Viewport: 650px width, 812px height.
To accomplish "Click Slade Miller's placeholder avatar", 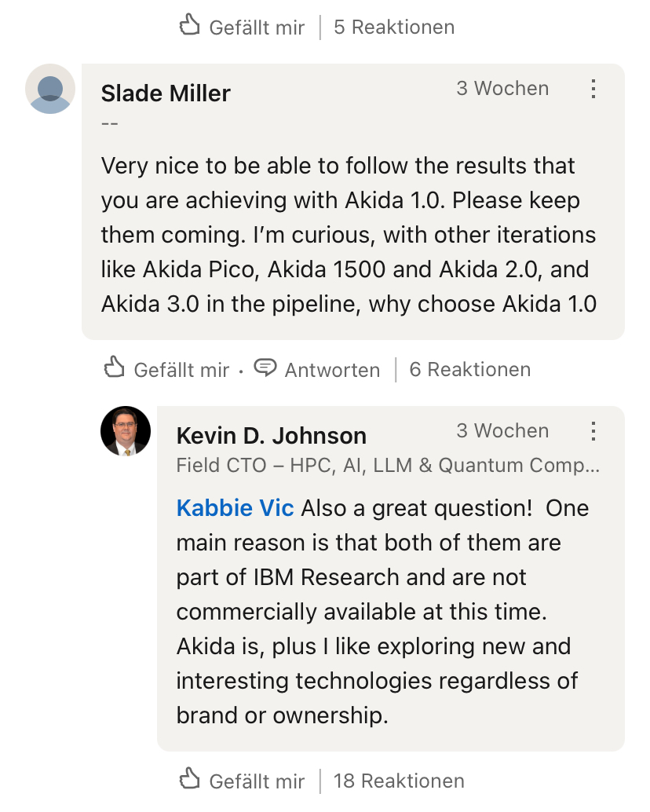I will click(50, 89).
